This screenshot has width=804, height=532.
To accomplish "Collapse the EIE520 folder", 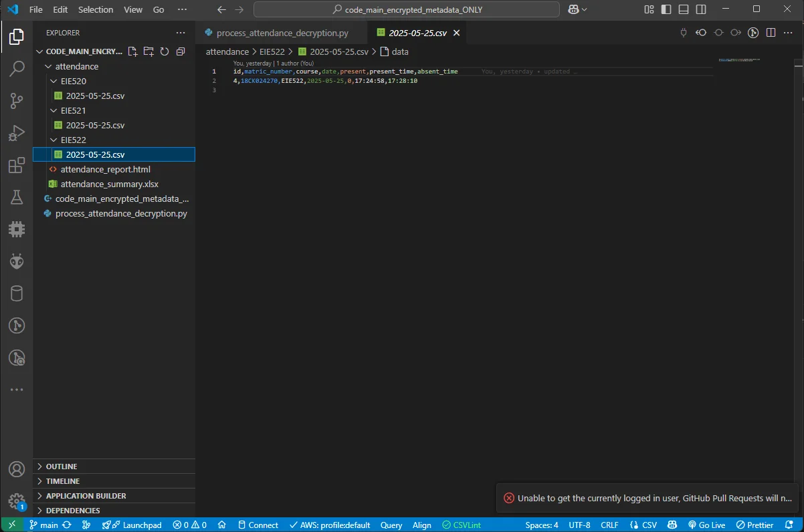I will pyautogui.click(x=74, y=81).
